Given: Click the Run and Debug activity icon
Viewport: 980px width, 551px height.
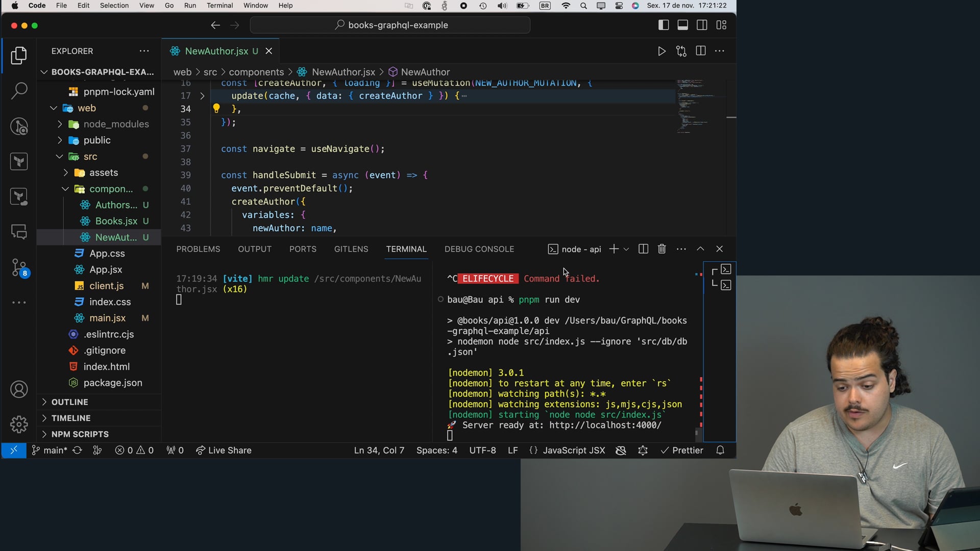Looking at the screenshot, I should [x=19, y=126].
